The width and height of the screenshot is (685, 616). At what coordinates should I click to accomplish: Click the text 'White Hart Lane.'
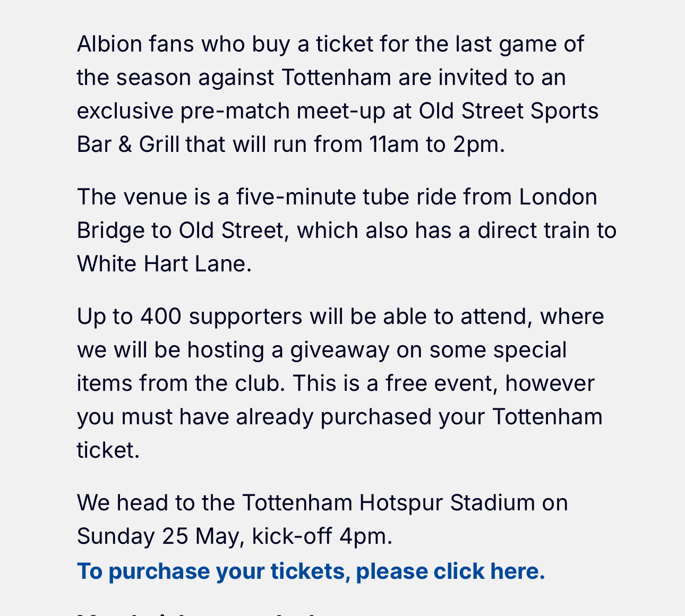click(x=164, y=263)
